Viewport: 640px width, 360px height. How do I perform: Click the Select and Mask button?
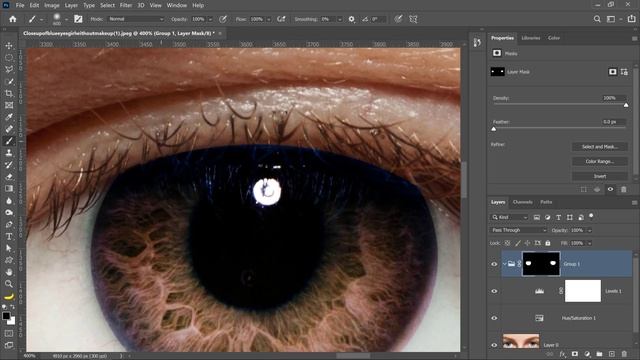(600, 147)
